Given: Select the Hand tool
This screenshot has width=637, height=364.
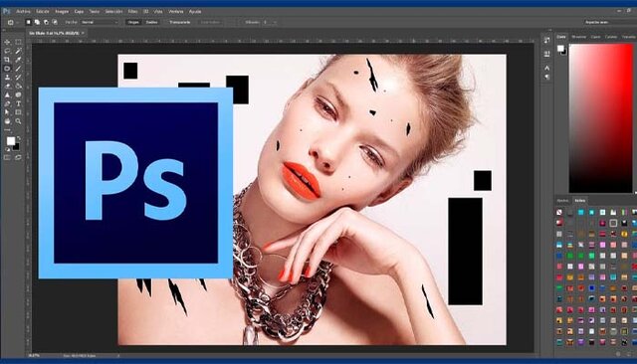Looking at the screenshot, I should point(7,121).
